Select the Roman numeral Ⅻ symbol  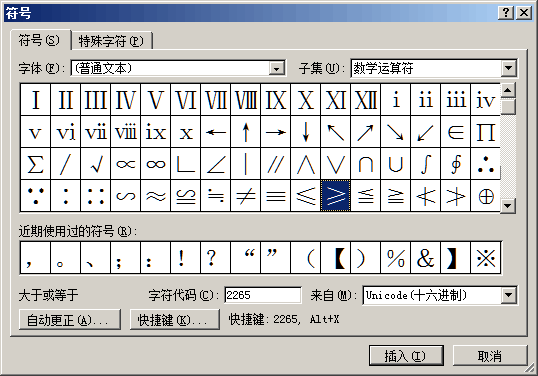(365, 100)
